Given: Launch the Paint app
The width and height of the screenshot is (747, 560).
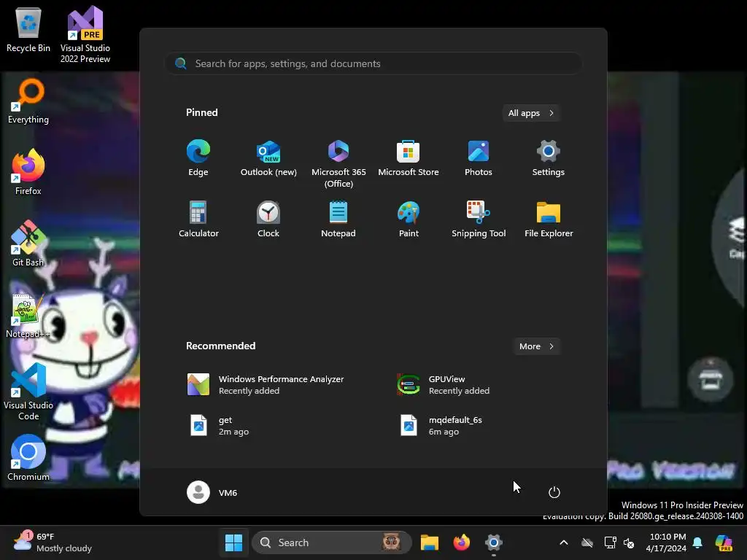Looking at the screenshot, I should [409, 219].
